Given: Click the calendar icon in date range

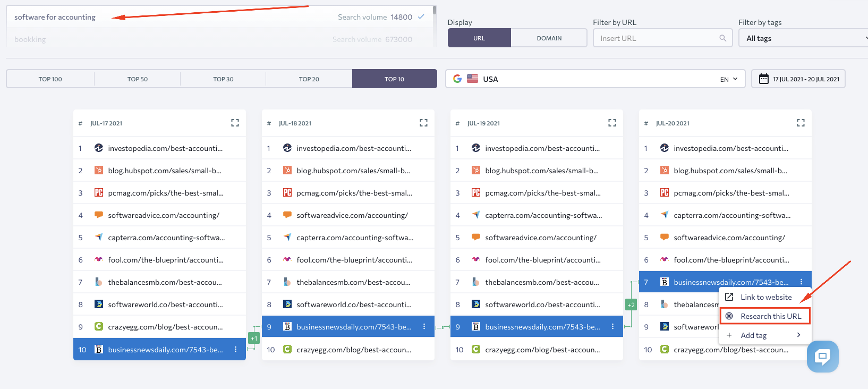Looking at the screenshot, I should point(763,79).
